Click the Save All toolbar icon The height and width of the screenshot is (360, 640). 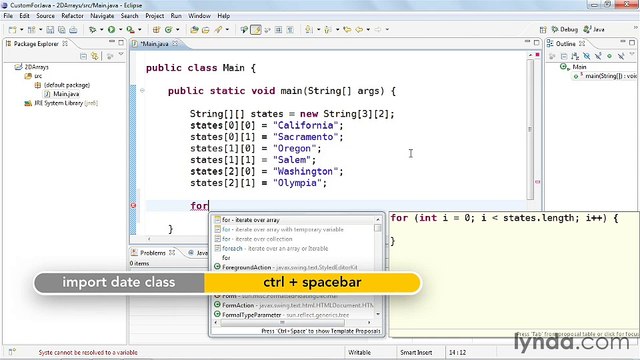coord(61,29)
